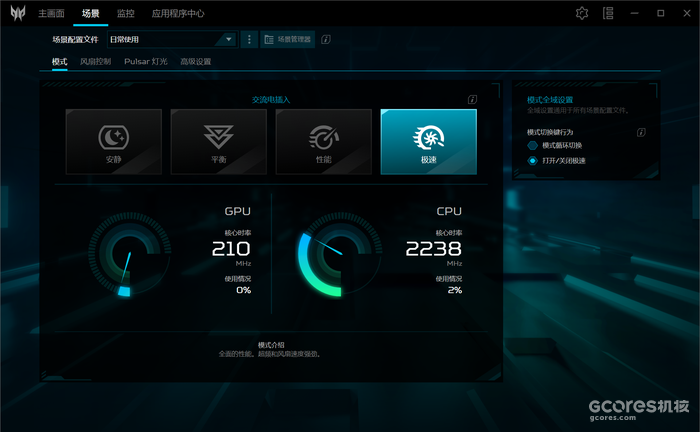700x432 pixels.
Task: Click the info icon in the mode panel corner
Action: tap(472, 100)
